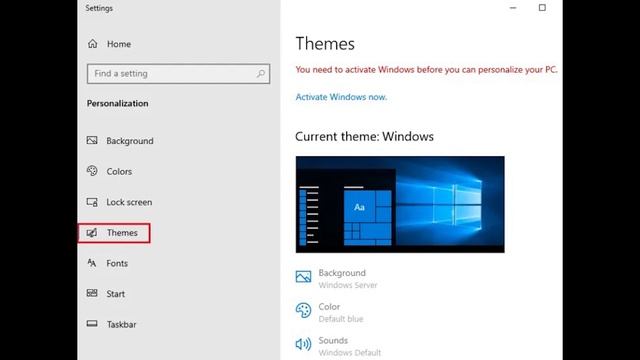Minimize the Settings window

(513, 8)
